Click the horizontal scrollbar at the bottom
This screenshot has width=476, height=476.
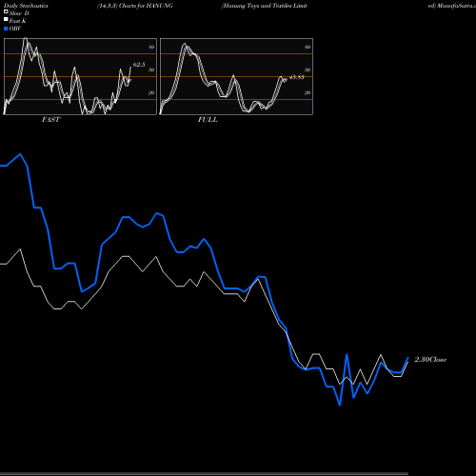(x=204, y=474)
